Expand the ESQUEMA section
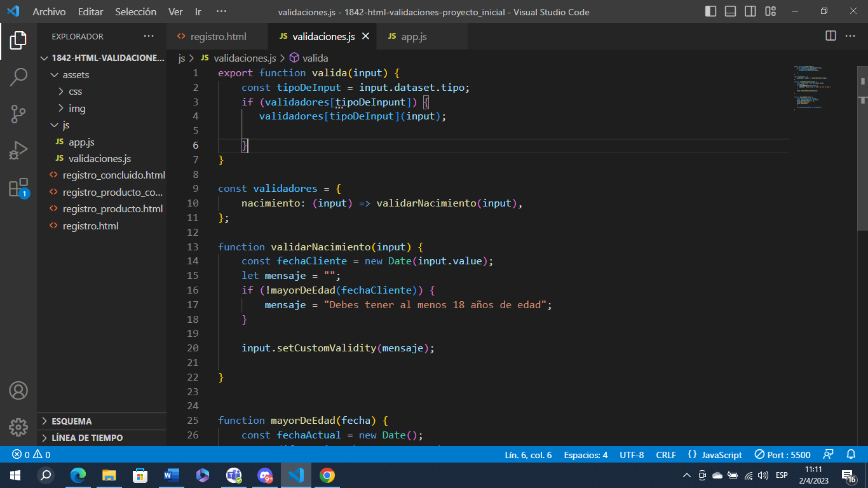The image size is (868, 488). coord(102,421)
